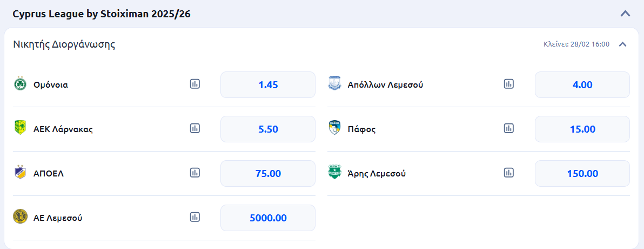The width and height of the screenshot is (644, 249).
Task: Pick the 4.00 odds for Απόλλων Λεμεσού
Action: coord(582,84)
